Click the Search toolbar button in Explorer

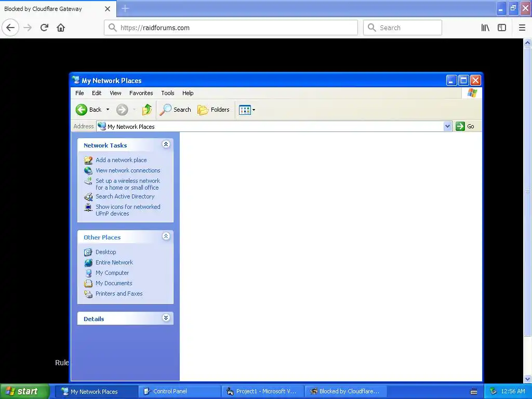[175, 110]
